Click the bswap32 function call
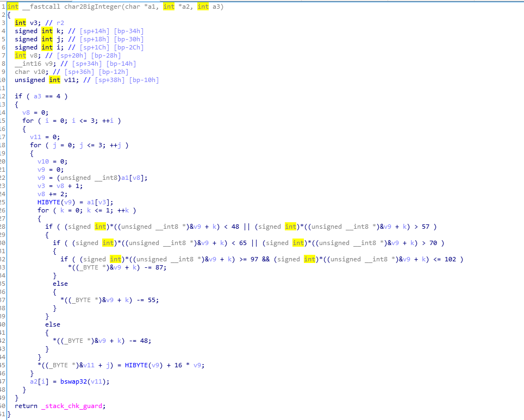 pyautogui.click(x=73, y=382)
